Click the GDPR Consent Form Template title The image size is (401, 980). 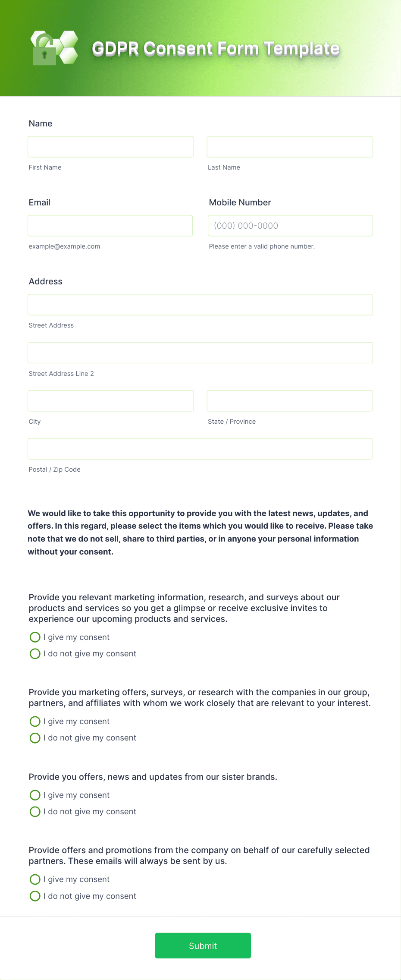coord(215,48)
